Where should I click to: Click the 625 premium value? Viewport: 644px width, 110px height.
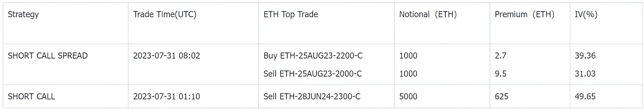[501, 97]
